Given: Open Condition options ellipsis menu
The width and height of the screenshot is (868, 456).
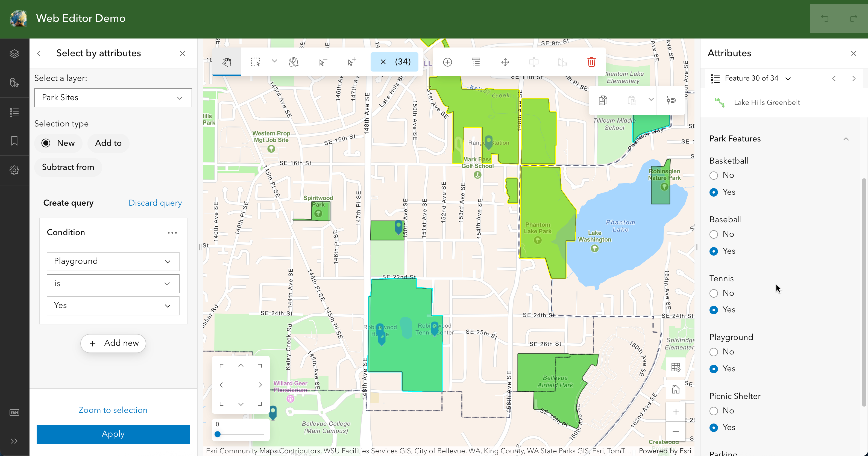Looking at the screenshot, I should click(x=172, y=233).
